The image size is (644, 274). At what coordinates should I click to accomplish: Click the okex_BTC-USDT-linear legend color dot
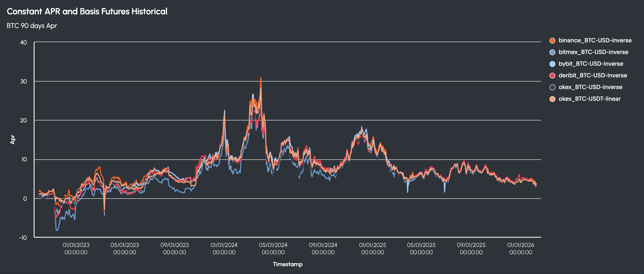click(552, 99)
